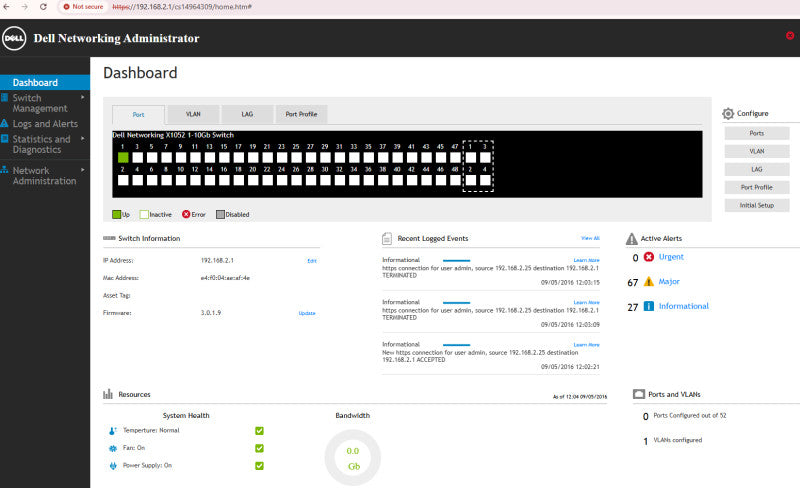Open the Informational alerts link
Viewport: 800px width, 488px height.
tap(684, 306)
